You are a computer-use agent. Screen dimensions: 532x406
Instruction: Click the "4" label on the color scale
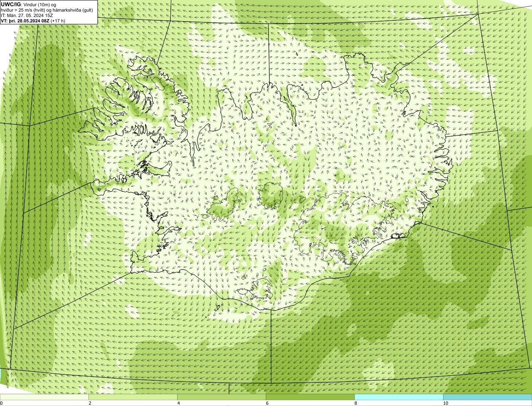[179, 403]
